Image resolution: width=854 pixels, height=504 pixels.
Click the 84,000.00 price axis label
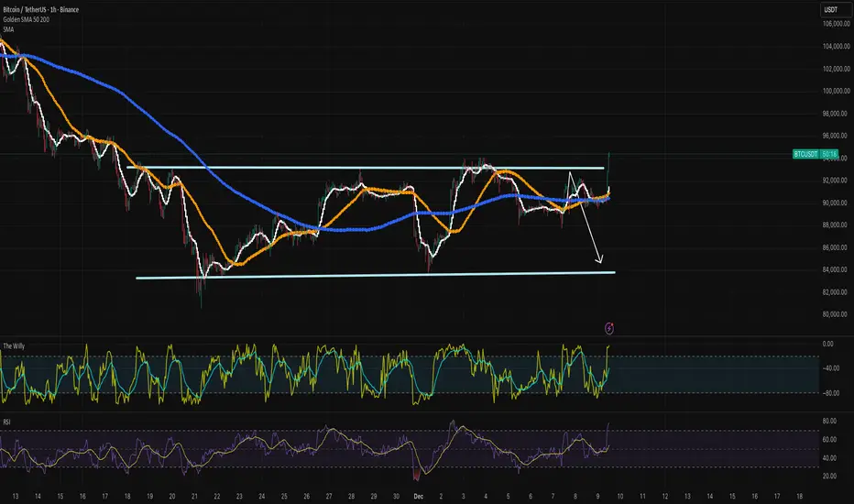pos(835,269)
